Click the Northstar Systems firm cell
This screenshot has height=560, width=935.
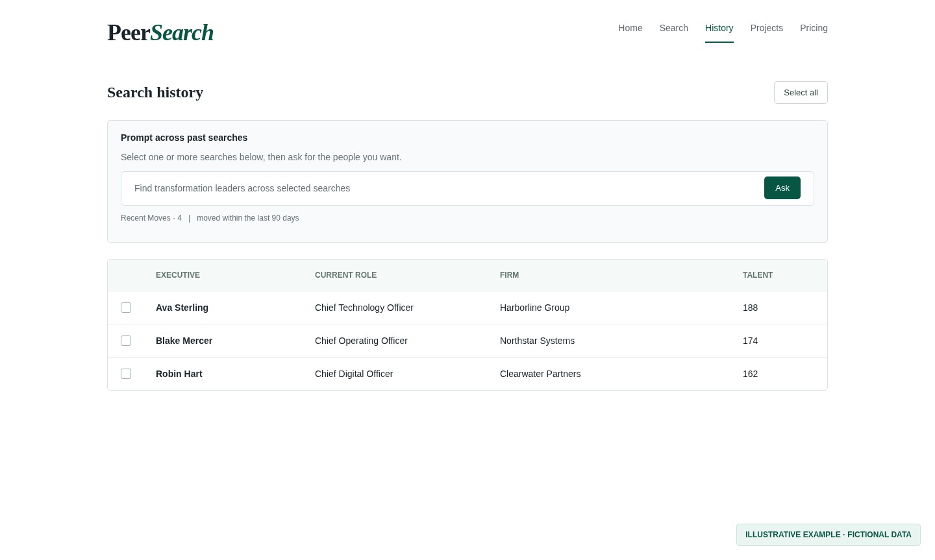tap(537, 341)
